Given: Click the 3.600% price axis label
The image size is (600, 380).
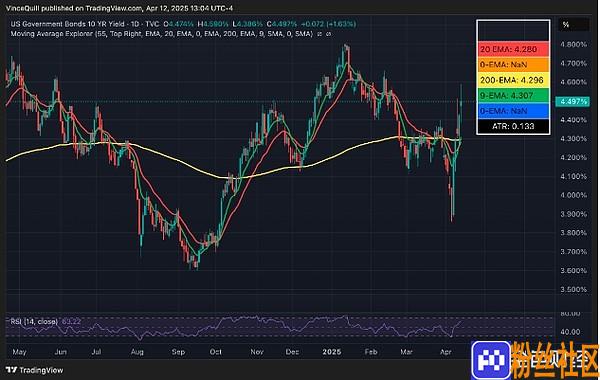Looking at the screenshot, I should click(x=574, y=271).
